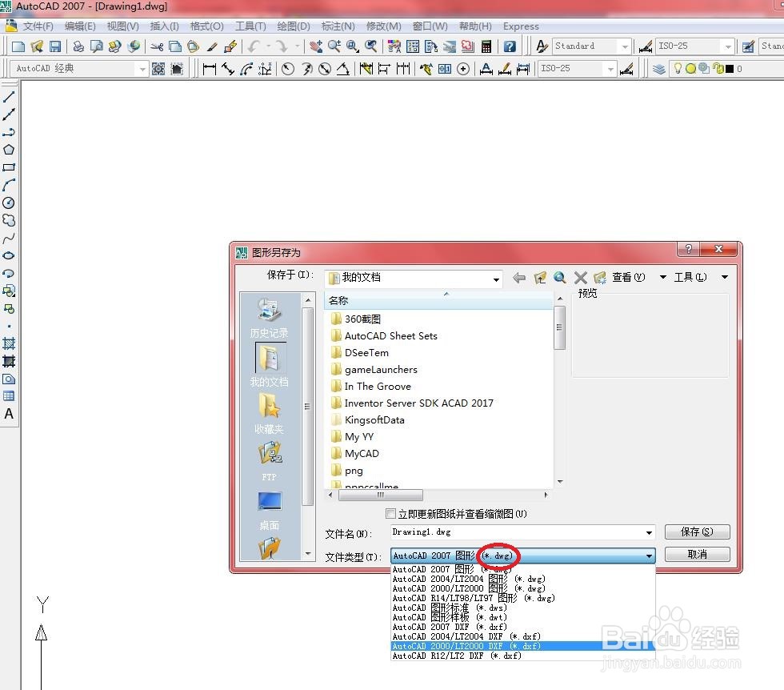Open the 文件(F) menu

coord(38,26)
